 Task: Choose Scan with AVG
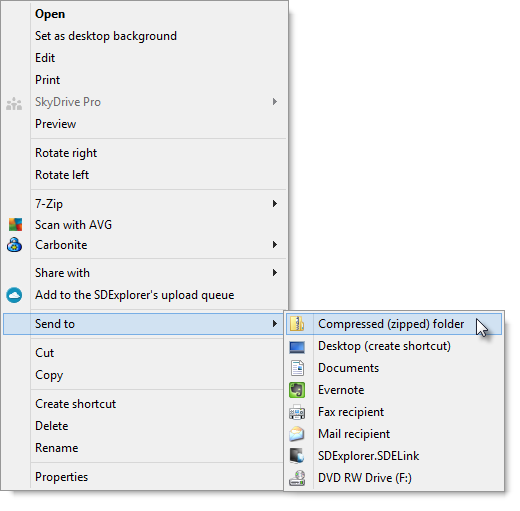144,225
